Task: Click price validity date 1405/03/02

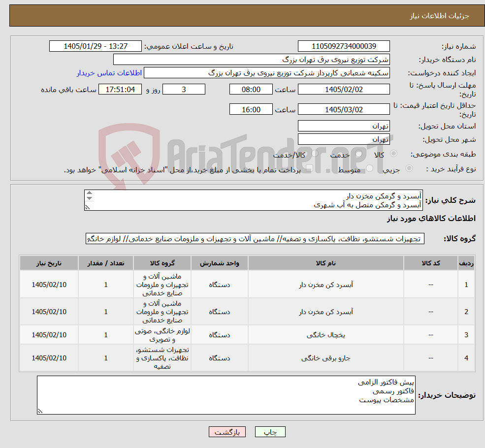Action: click(x=344, y=109)
